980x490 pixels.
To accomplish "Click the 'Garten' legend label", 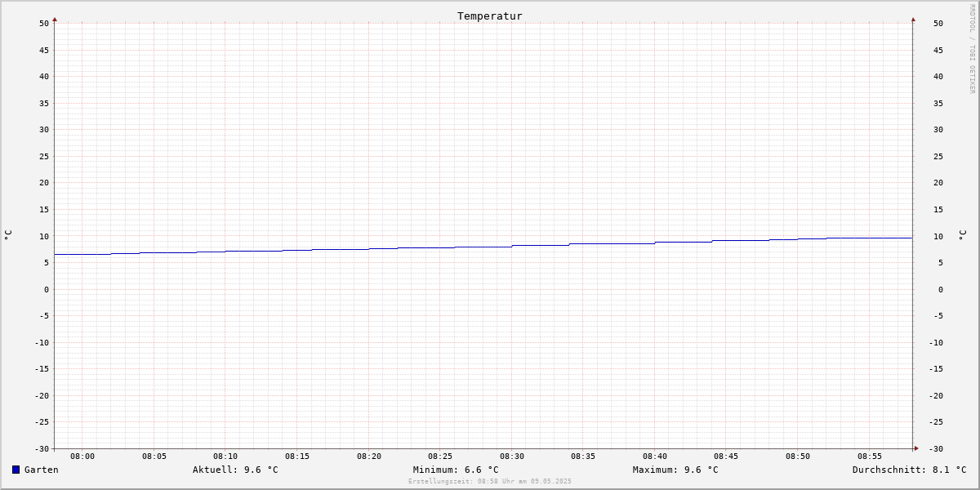I will pos(42,470).
